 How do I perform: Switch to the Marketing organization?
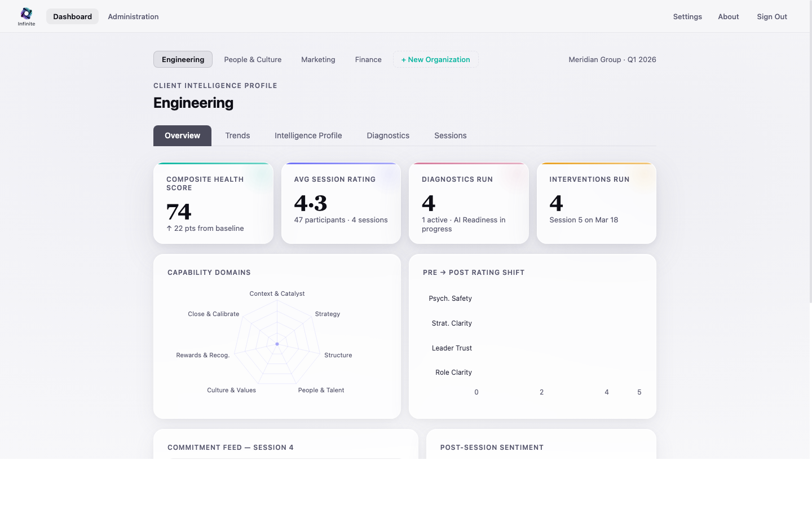(x=318, y=59)
